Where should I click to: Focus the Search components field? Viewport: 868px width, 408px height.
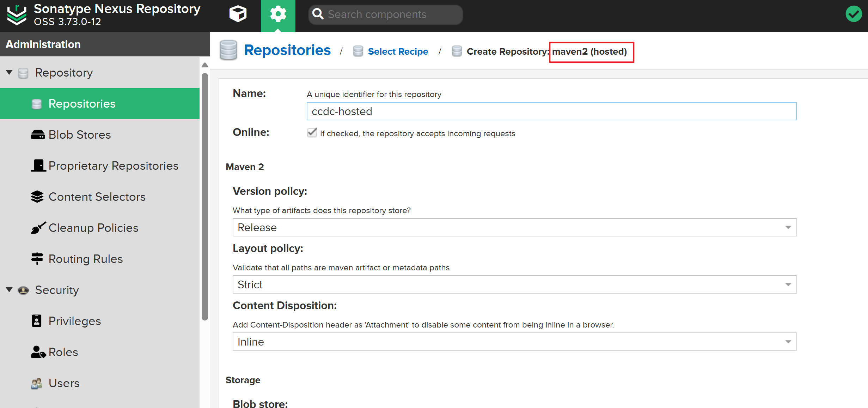[x=386, y=14]
